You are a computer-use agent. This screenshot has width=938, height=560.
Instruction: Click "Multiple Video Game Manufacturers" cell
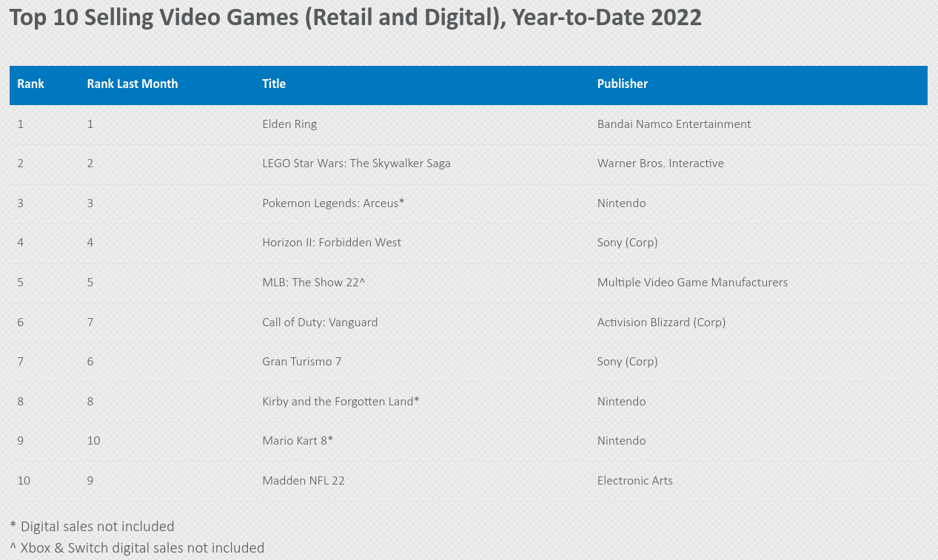pyautogui.click(x=692, y=283)
